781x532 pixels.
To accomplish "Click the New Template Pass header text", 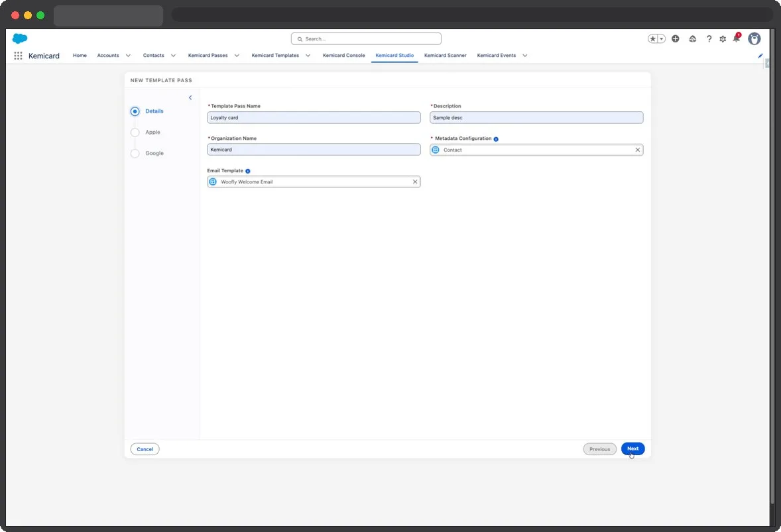I will pyautogui.click(x=161, y=80).
